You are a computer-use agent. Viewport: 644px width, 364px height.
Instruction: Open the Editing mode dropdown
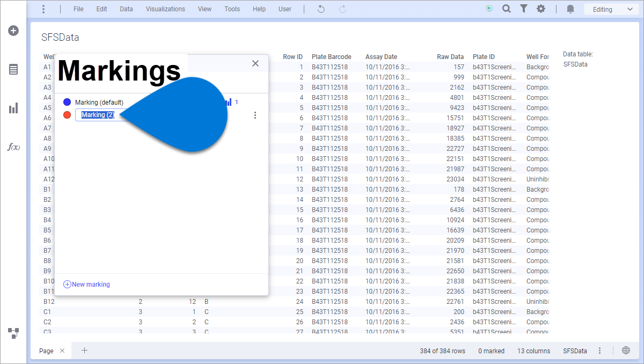coord(612,9)
